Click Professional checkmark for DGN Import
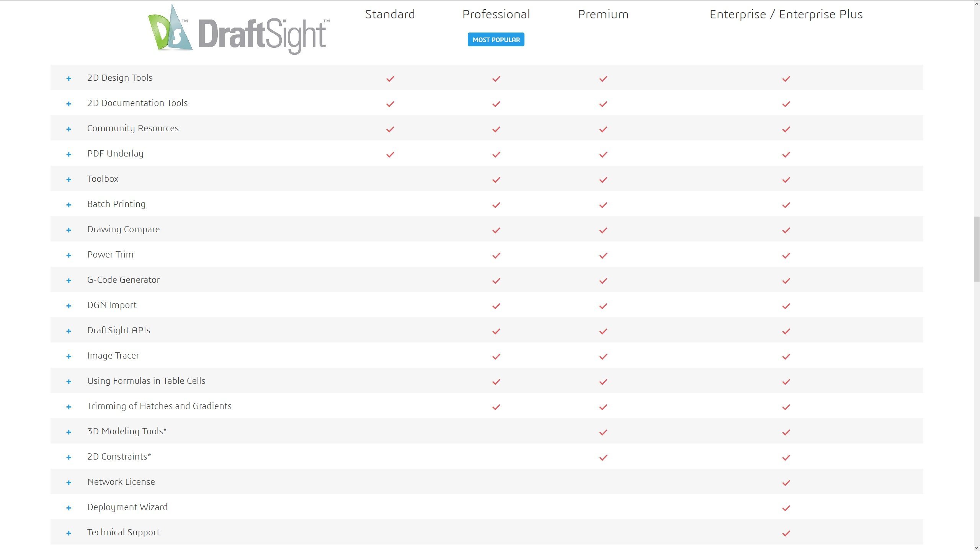980x551 pixels. 496,306
